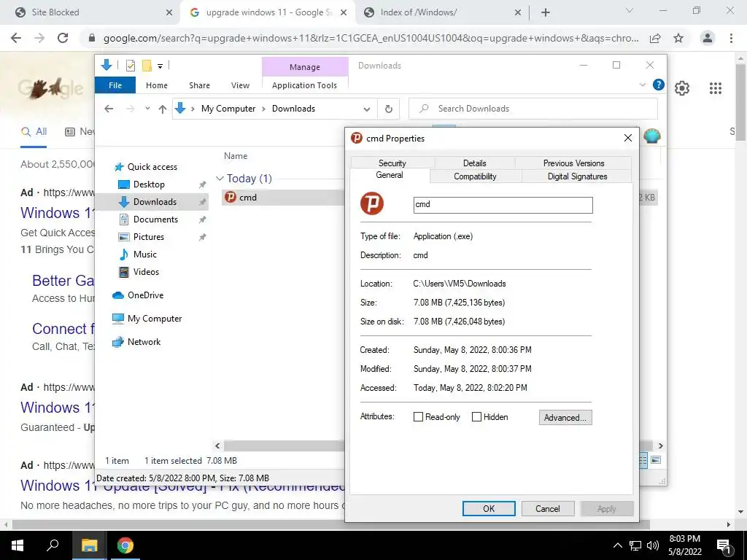Expand the address bar history dropdown
The height and width of the screenshot is (560, 747).
click(367, 109)
